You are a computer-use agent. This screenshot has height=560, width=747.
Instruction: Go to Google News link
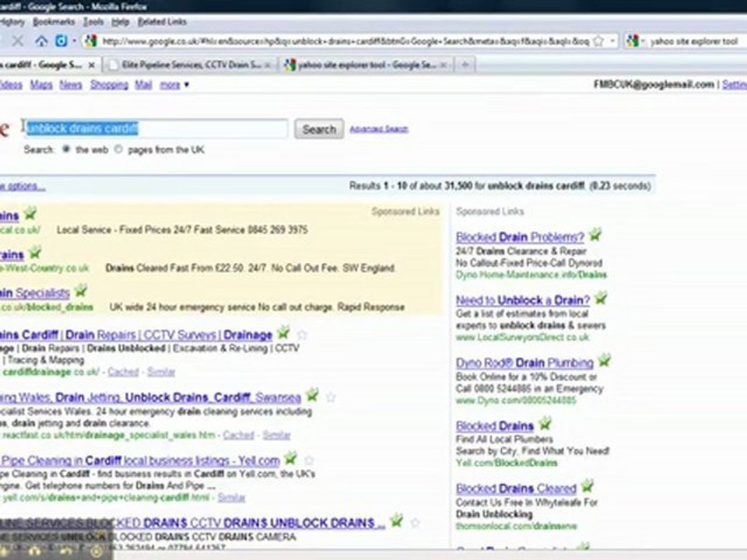click(71, 85)
